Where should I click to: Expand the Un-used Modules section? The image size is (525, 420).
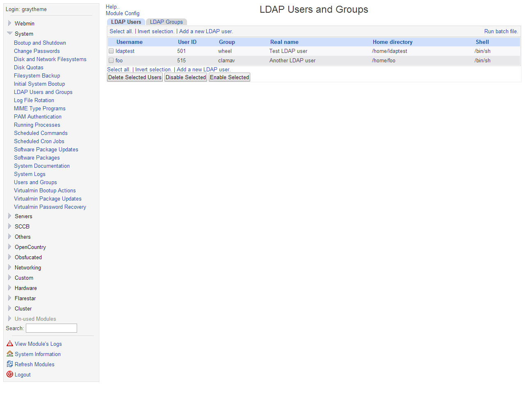click(x=10, y=319)
